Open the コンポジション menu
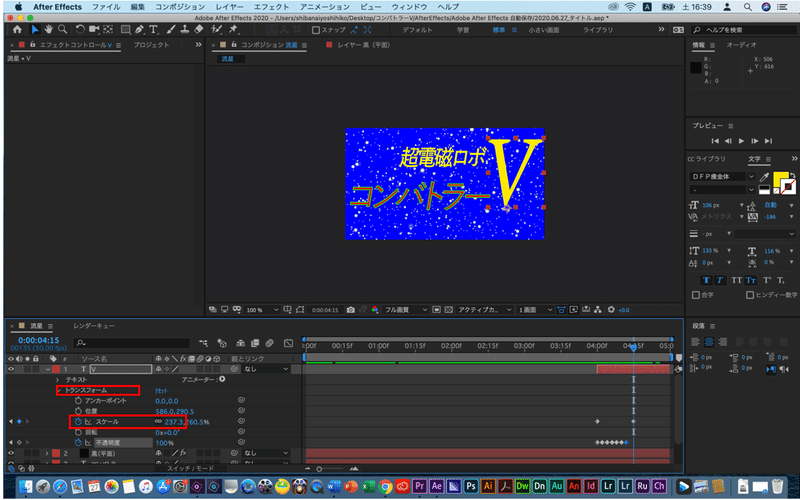 tap(180, 7)
